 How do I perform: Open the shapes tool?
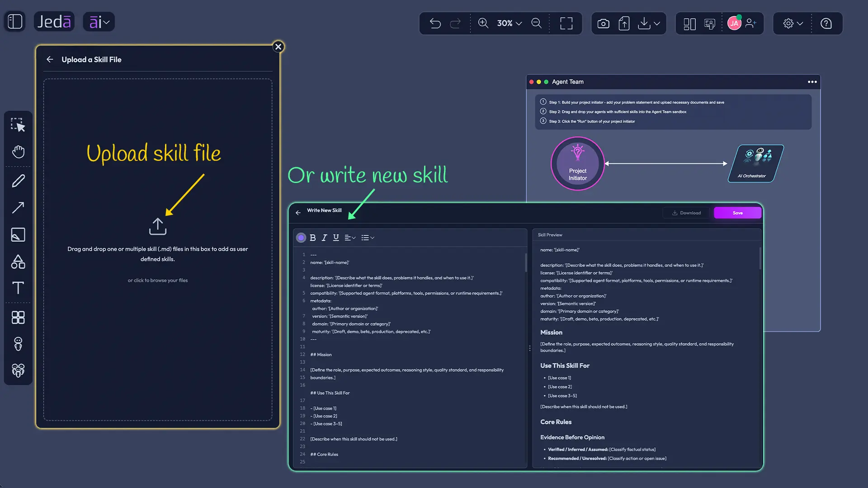[18, 262]
